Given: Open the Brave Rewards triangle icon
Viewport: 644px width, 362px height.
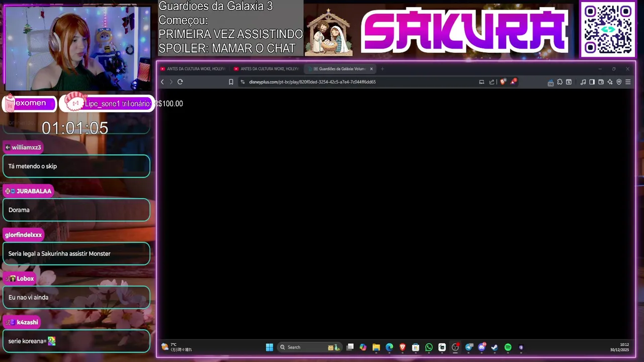Looking at the screenshot, I should click(x=513, y=81).
